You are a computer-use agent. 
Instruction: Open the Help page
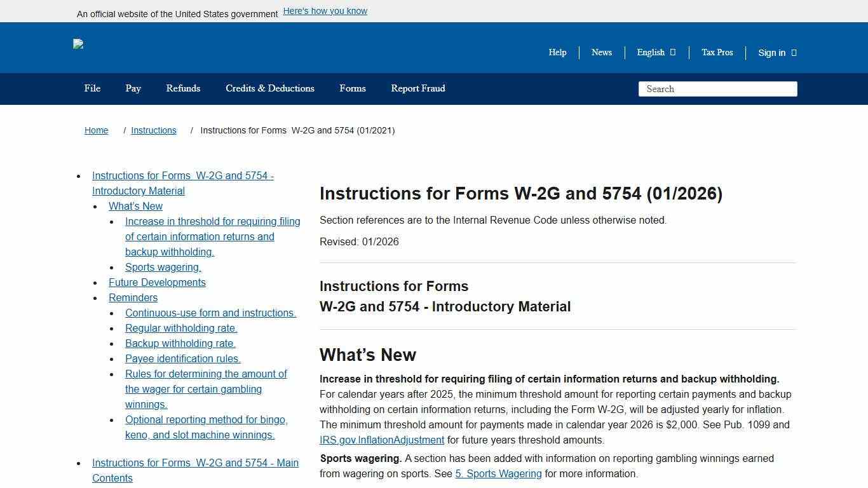pyautogui.click(x=557, y=53)
